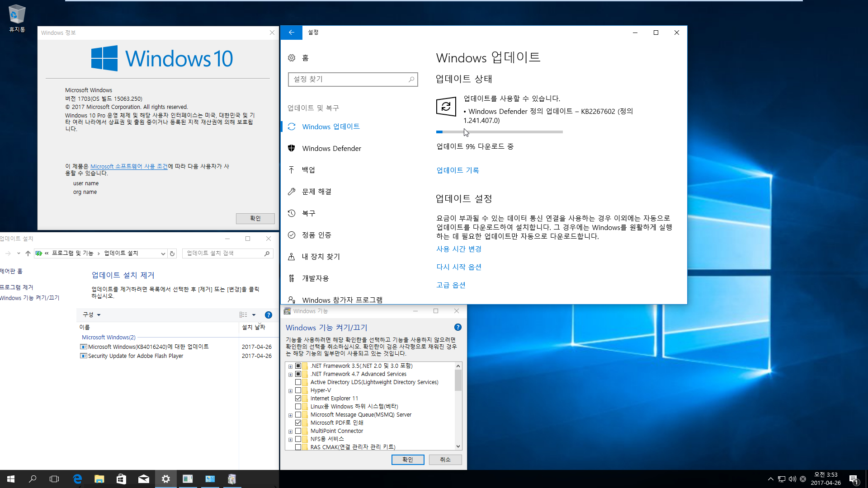868x488 pixels.
Task: Open taskbar Search
Action: tap(33, 479)
